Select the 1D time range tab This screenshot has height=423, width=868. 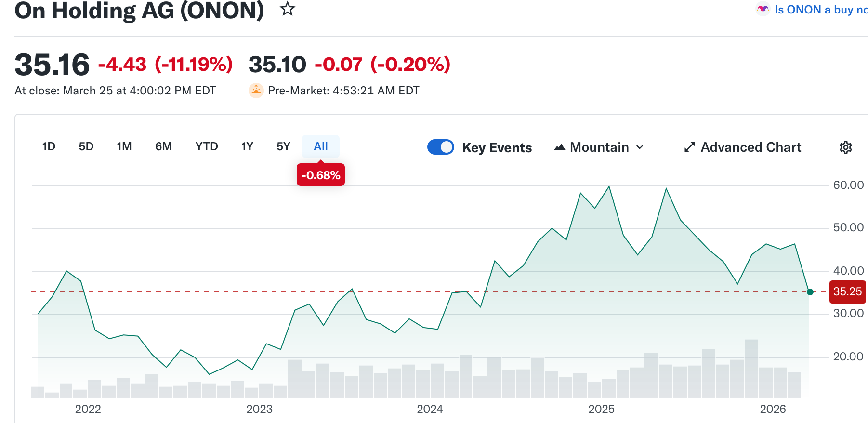pos(49,146)
